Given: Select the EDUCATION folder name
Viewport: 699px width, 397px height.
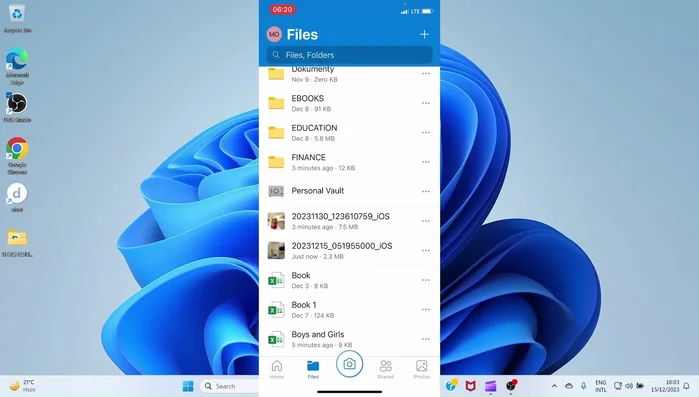Looking at the screenshot, I should (314, 128).
